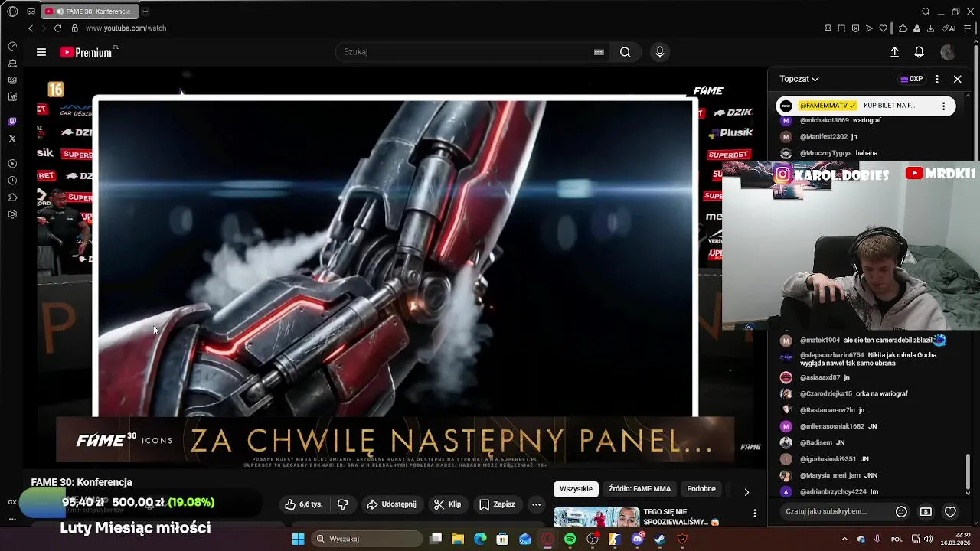The image size is (980, 551).
Task: Click the address bar URL
Action: pos(126,28)
